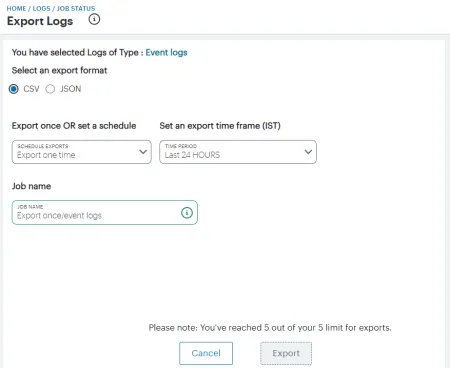Open JOB STATUS breadcrumb link
Screen dimensions: 450x368
point(76,8)
